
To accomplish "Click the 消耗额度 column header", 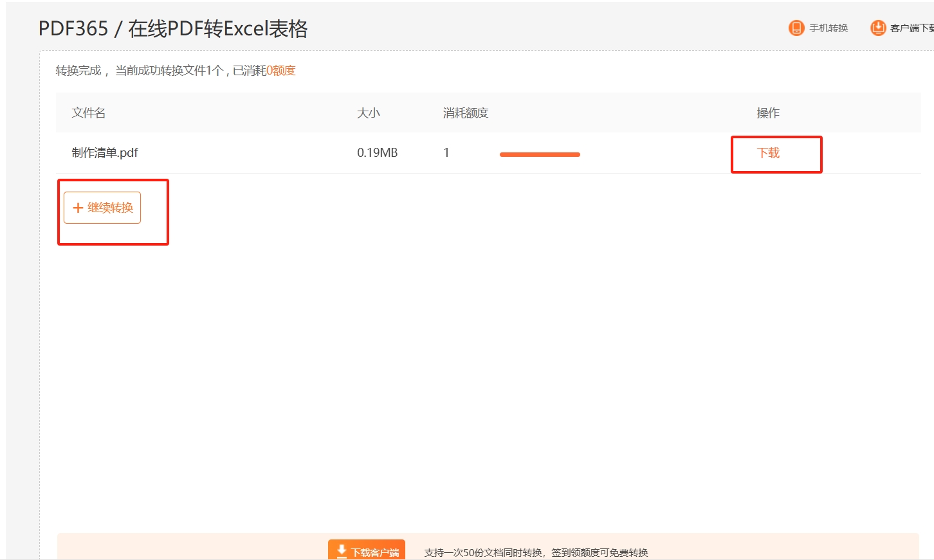I will coord(466,113).
